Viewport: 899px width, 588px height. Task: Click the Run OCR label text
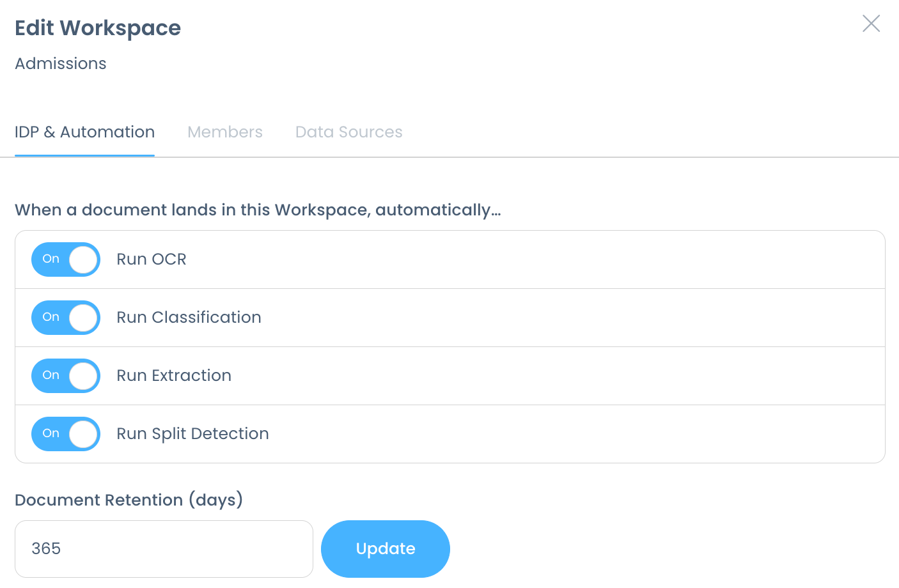152,259
